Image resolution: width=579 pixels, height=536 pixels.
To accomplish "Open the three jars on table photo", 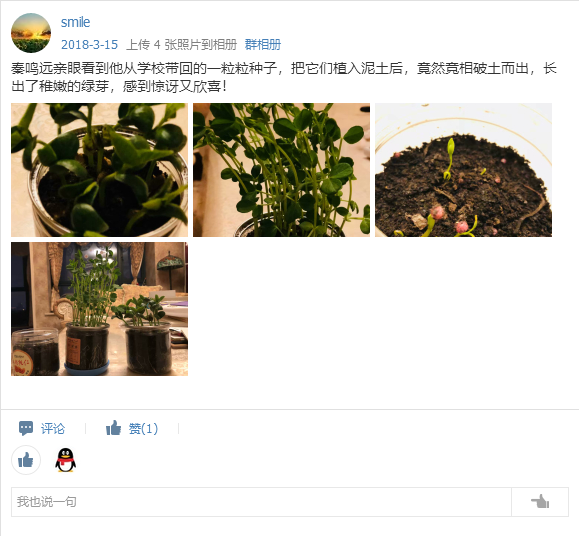I will point(99,309).
